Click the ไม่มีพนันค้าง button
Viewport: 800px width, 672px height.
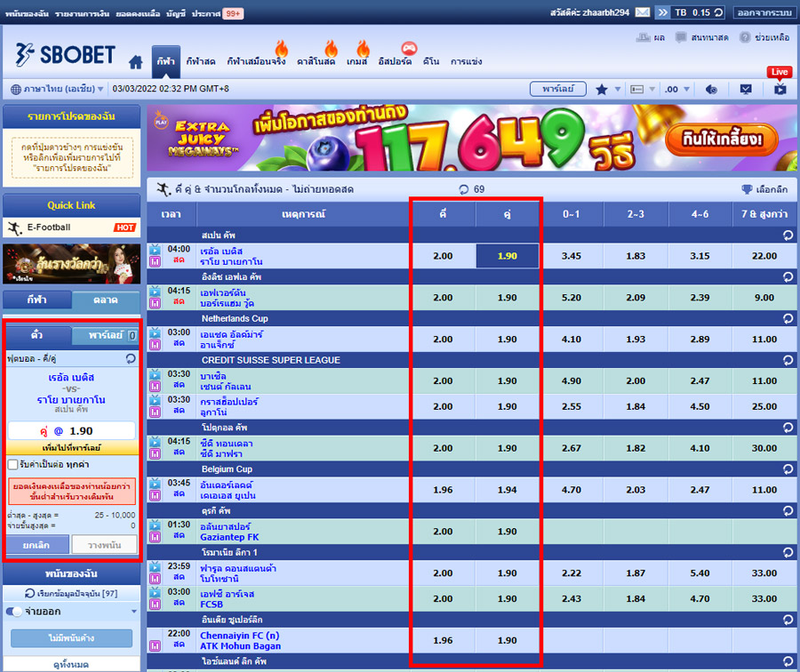tap(71, 638)
